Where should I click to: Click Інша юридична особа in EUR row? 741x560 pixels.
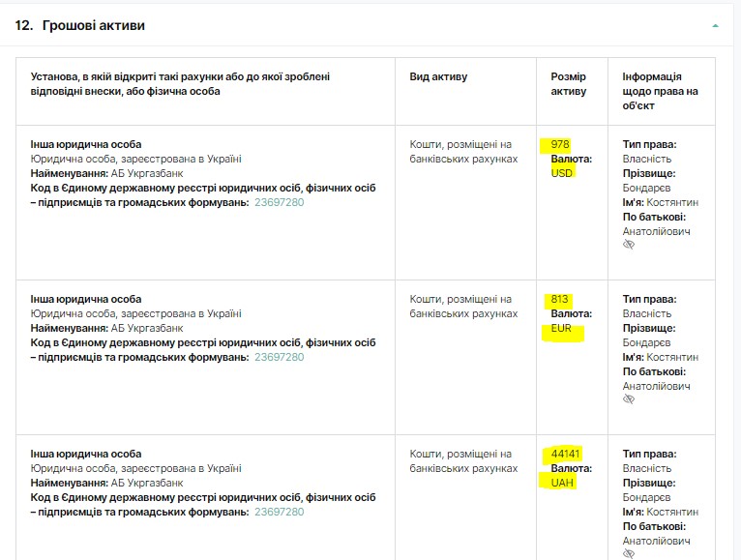point(86,300)
